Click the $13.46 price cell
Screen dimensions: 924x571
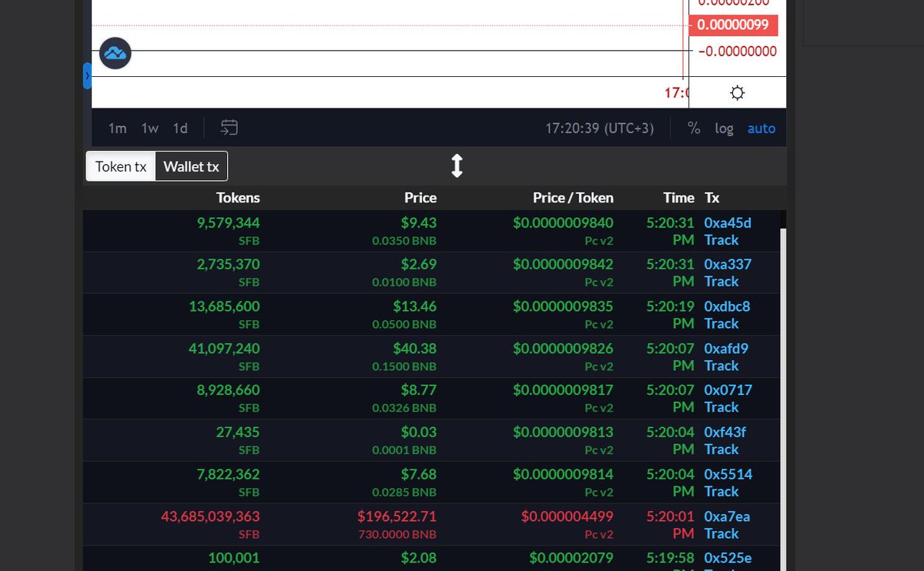coord(415,306)
